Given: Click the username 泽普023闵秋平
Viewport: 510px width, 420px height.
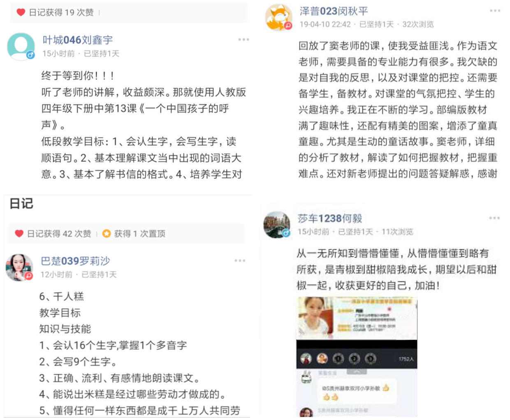Looking at the screenshot, I should pyautogui.click(x=334, y=11).
